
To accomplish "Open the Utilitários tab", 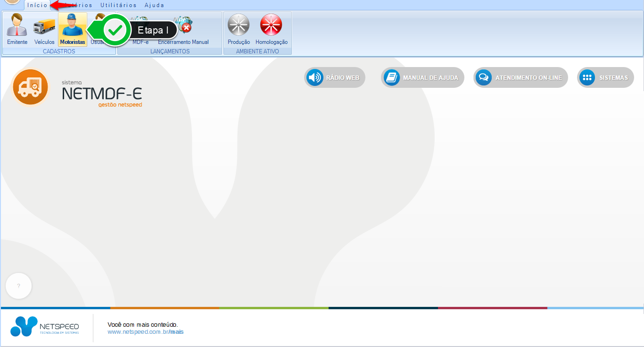I will pyautogui.click(x=118, y=5).
